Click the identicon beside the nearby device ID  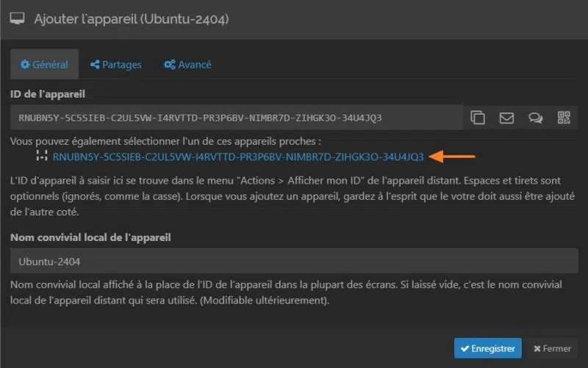point(42,156)
